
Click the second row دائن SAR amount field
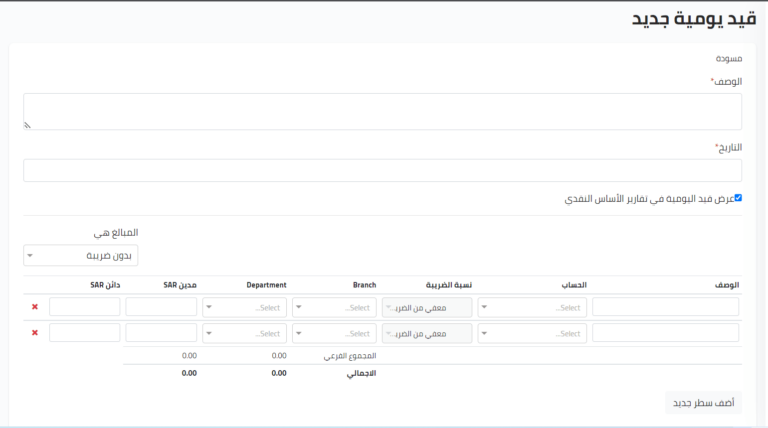85,333
